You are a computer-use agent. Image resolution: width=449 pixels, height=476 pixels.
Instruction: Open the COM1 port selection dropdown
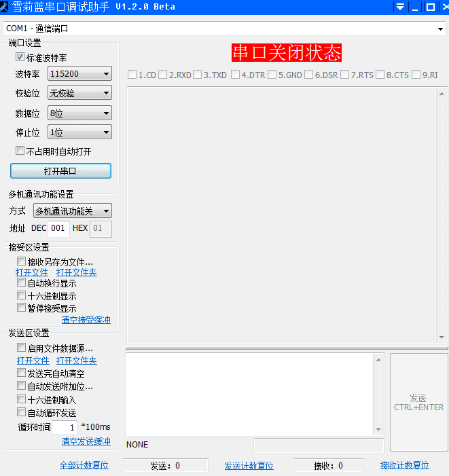(224, 29)
